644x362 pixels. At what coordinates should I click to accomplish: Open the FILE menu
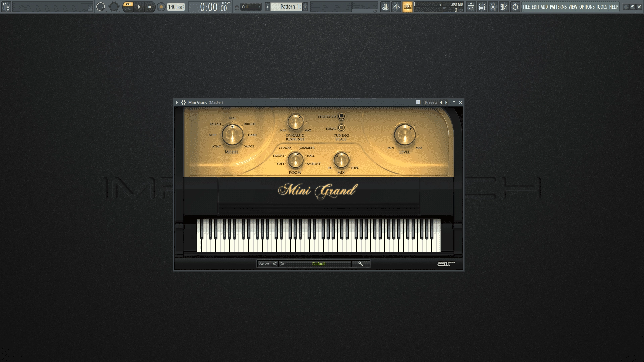[x=526, y=7]
